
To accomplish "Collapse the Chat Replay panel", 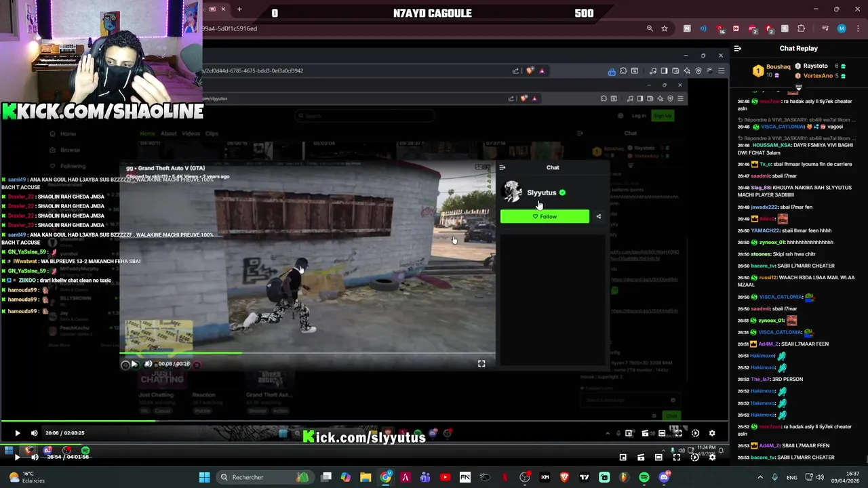I will 738,48.
